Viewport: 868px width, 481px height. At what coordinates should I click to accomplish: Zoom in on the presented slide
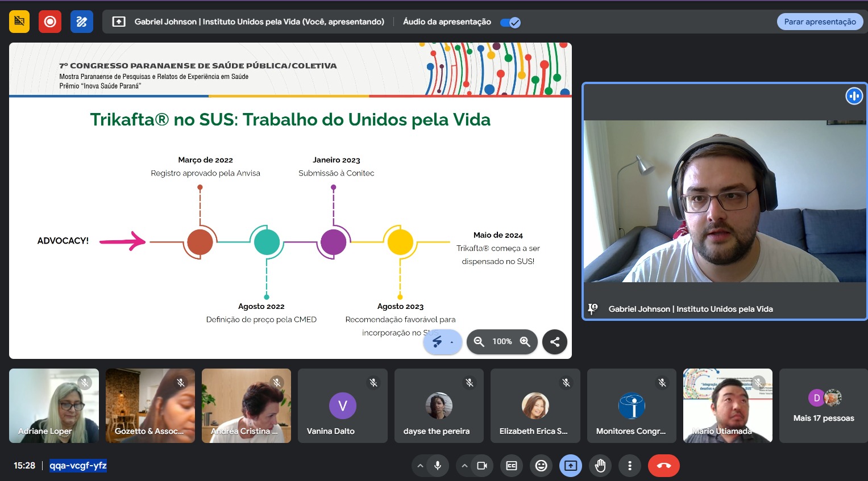[x=525, y=341]
